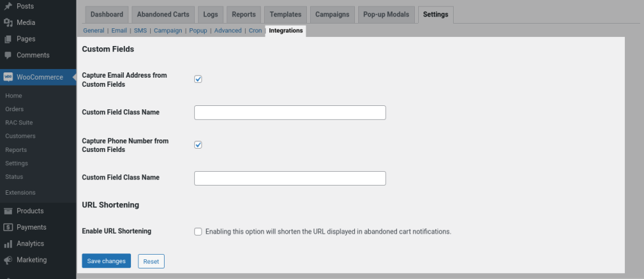This screenshot has height=279, width=644.
Task: Click the Marketing megaphone icon
Action: point(9,261)
